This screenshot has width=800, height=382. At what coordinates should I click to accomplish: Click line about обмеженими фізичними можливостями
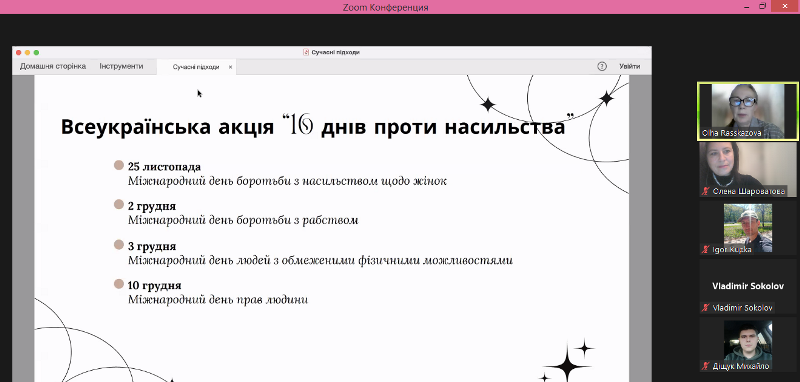(320, 260)
